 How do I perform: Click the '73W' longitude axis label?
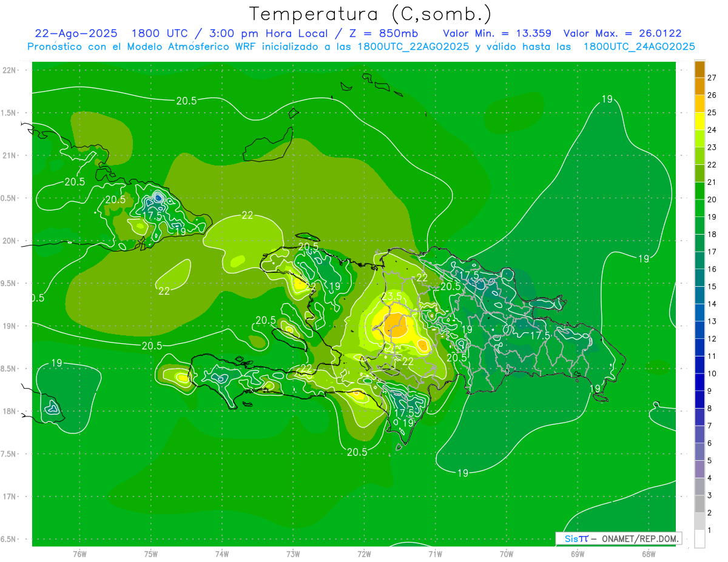pyautogui.click(x=293, y=554)
